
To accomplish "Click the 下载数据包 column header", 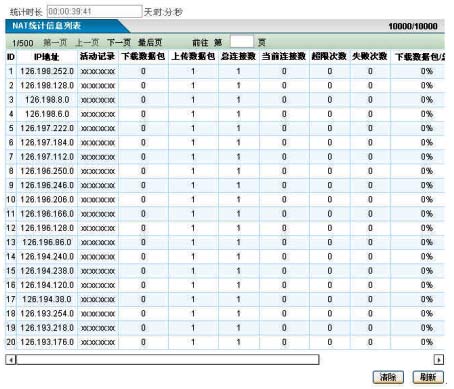I will (x=143, y=57).
